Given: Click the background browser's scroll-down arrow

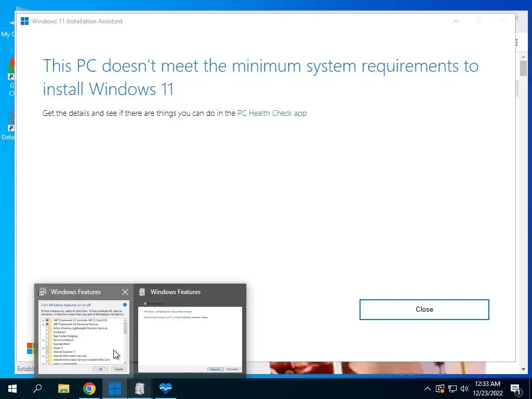Looking at the screenshot, I should click(523, 369).
